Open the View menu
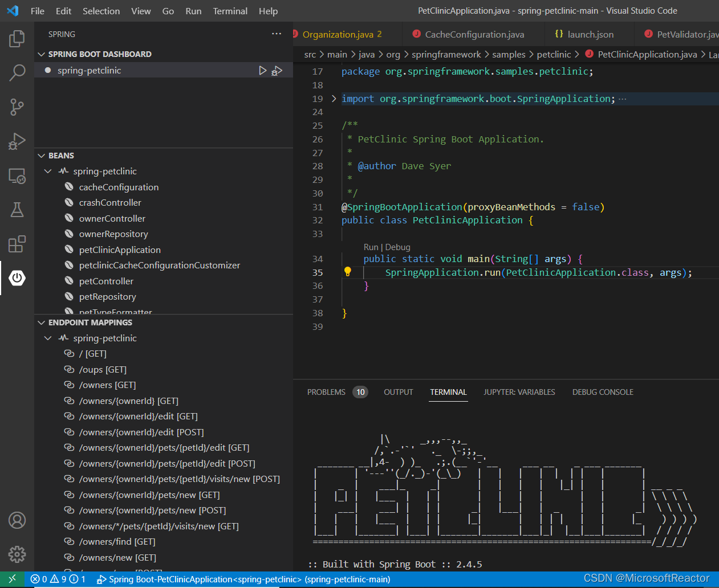The width and height of the screenshot is (719, 588). click(x=141, y=11)
